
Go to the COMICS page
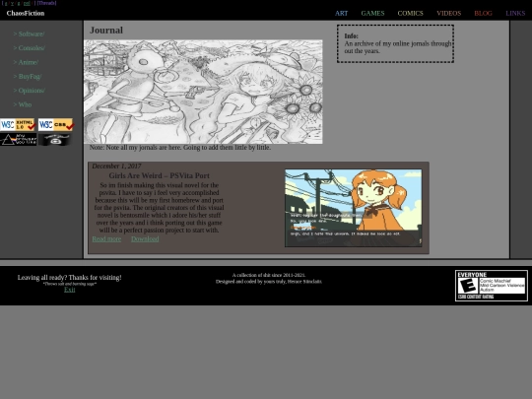pos(410,13)
